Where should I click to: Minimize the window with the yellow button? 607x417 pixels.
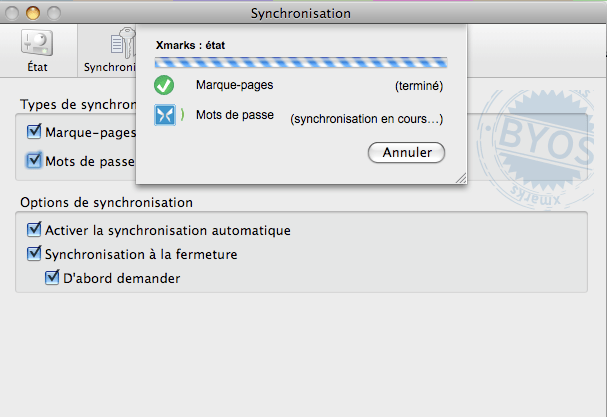(x=33, y=13)
